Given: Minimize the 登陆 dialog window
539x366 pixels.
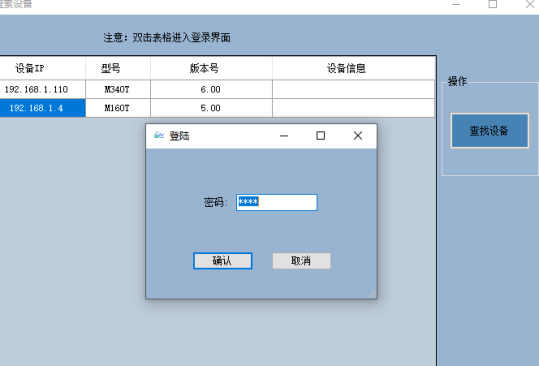Looking at the screenshot, I should click(284, 136).
